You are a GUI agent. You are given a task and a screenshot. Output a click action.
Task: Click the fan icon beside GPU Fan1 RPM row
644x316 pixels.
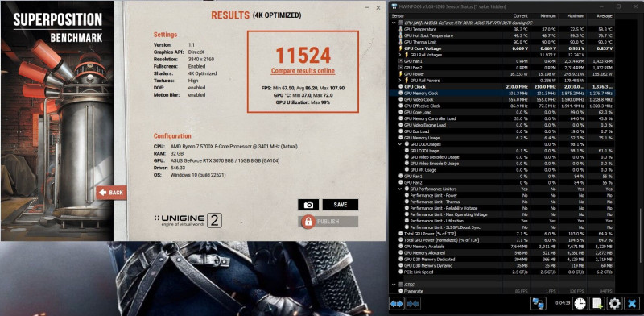(400, 61)
